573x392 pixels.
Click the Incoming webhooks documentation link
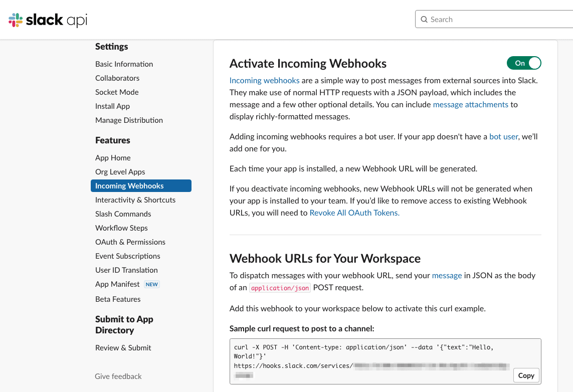[264, 80]
